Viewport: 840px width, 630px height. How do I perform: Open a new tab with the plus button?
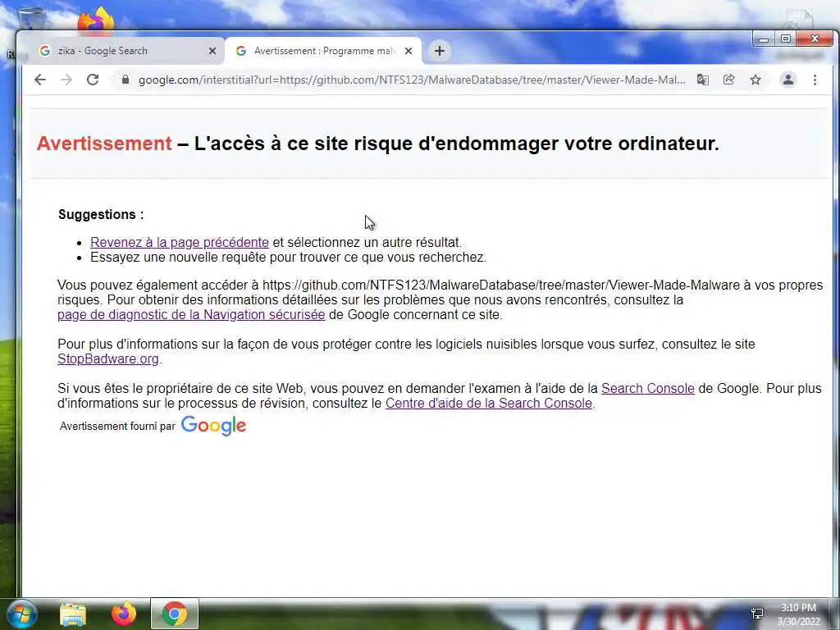440,51
